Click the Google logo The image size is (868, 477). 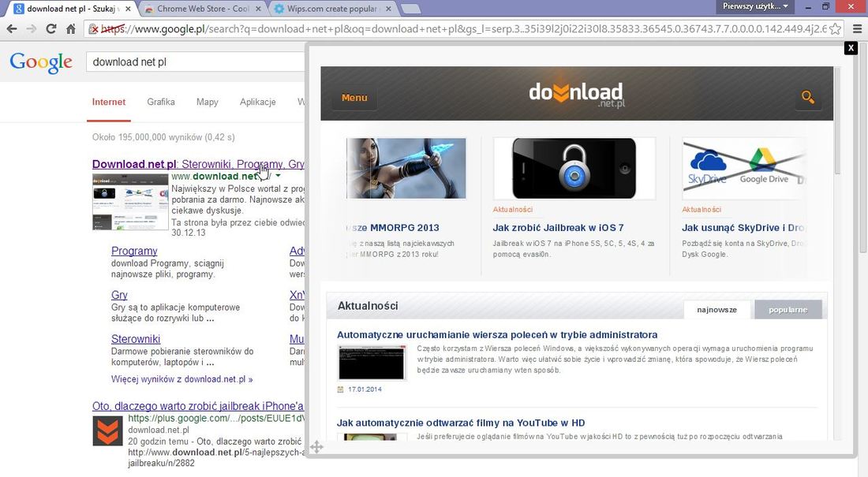(x=41, y=62)
